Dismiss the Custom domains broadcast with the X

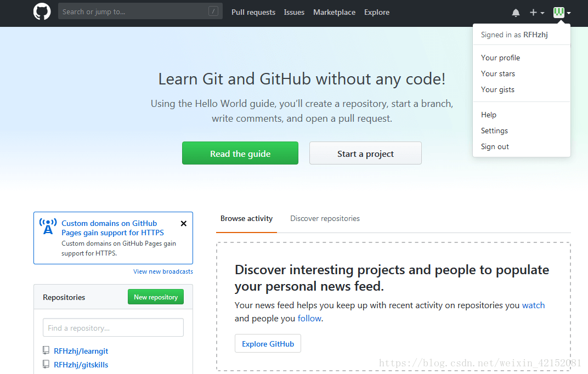click(183, 223)
